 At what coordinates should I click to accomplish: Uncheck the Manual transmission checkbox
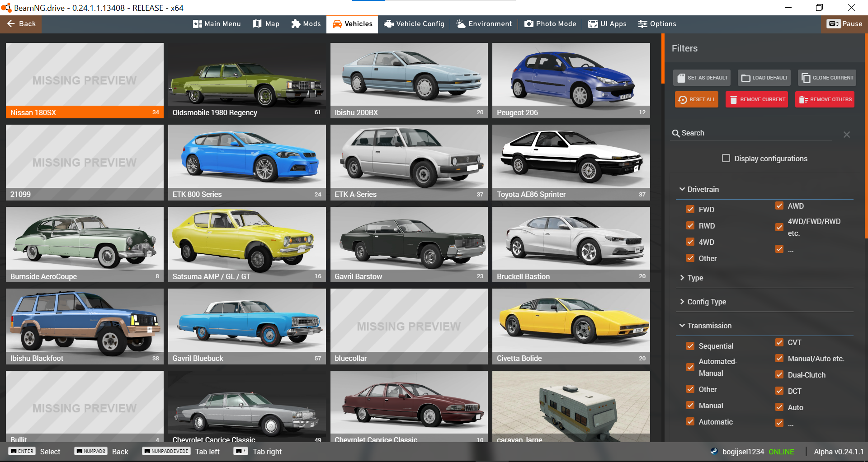coord(690,405)
